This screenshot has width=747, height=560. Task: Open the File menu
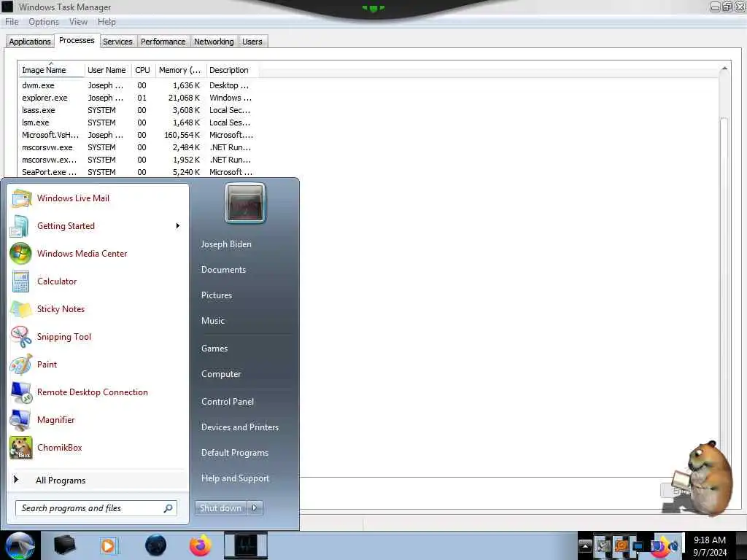pos(12,22)
